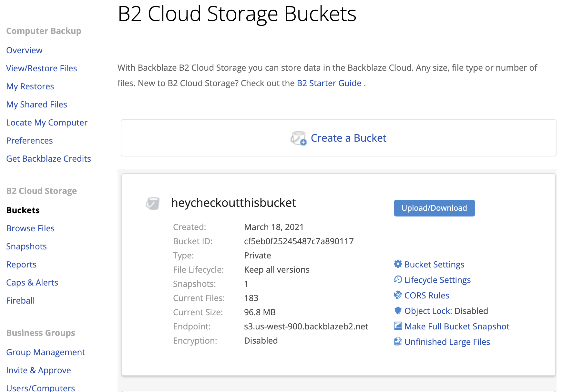Viewport: 563px width, 392px height.
Task: Open My Shared Files
Action: 36,105
